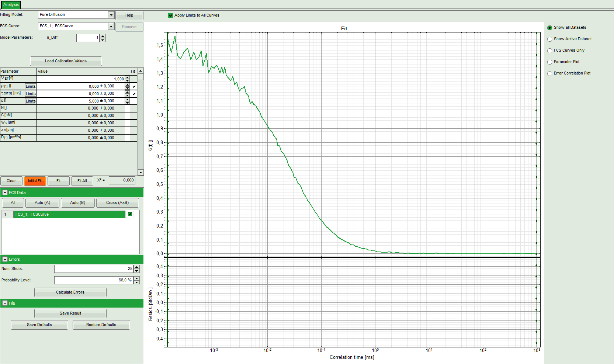This screenshot has height=364, width=614.
Task: Click the tau Diff value stepper
Action: tap(127, 94)
